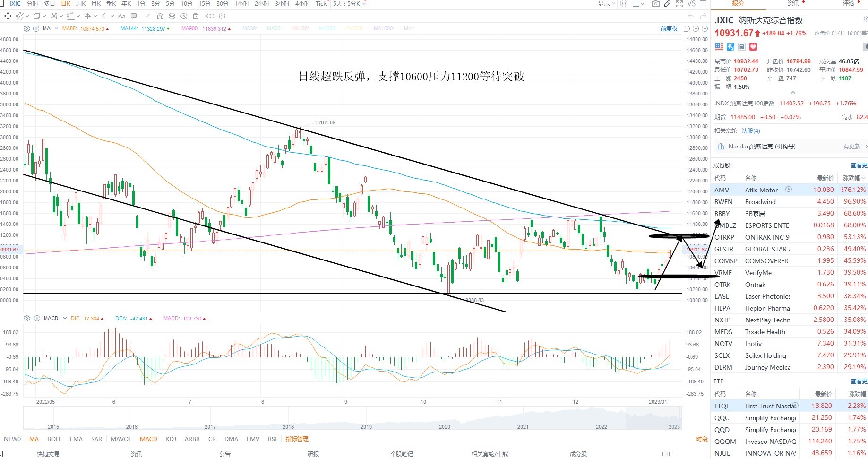Viewport: 868px width, 459px height.
Task: Click the 前复权 adjustment link
Action: coord(669,29)
